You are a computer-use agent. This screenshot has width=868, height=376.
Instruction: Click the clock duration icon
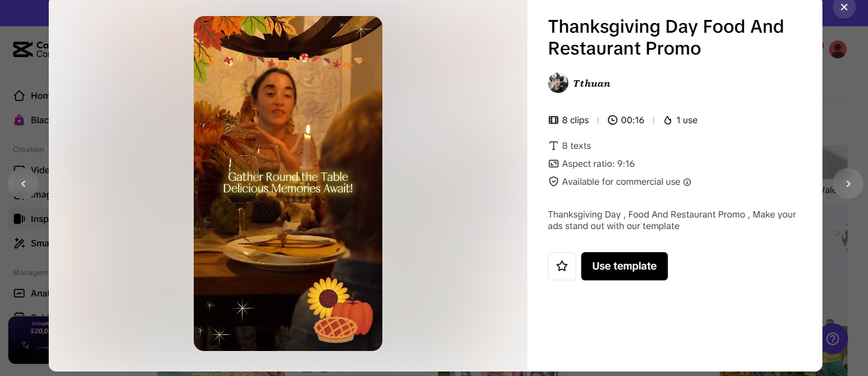[x=613, y=120]
